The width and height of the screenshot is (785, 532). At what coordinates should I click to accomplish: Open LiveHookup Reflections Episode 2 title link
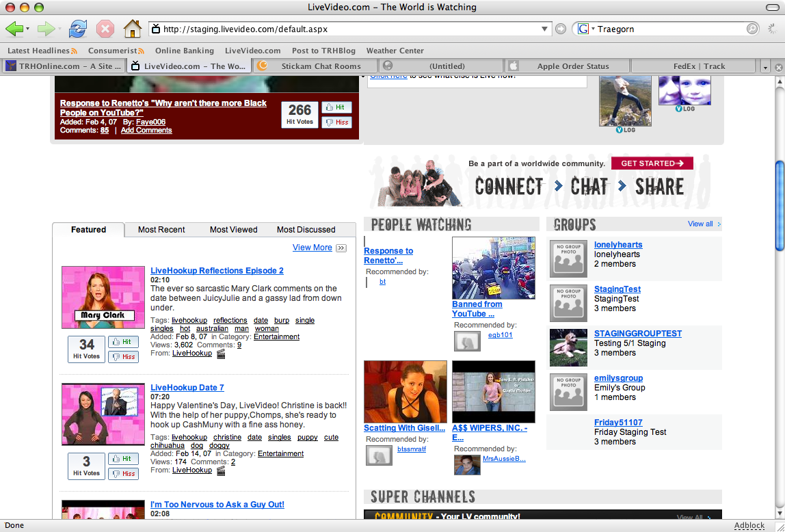pyautogui.click(x=217, y=271)
